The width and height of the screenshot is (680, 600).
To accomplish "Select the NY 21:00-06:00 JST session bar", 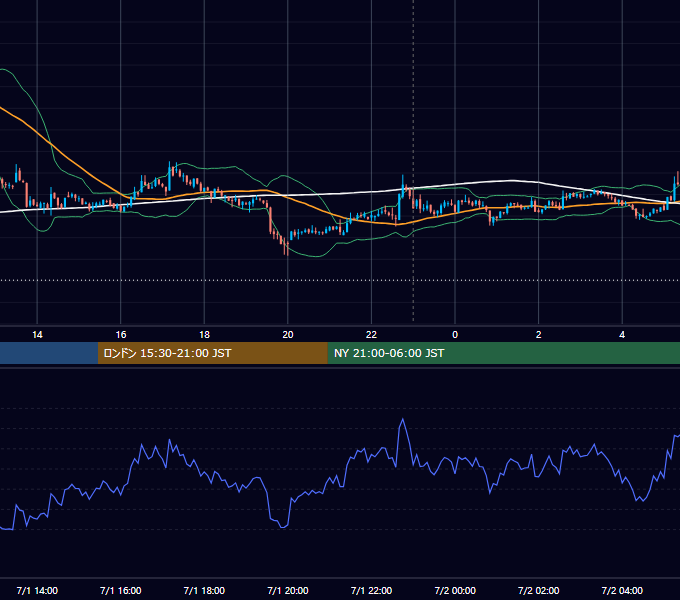I will coord(503,353).
